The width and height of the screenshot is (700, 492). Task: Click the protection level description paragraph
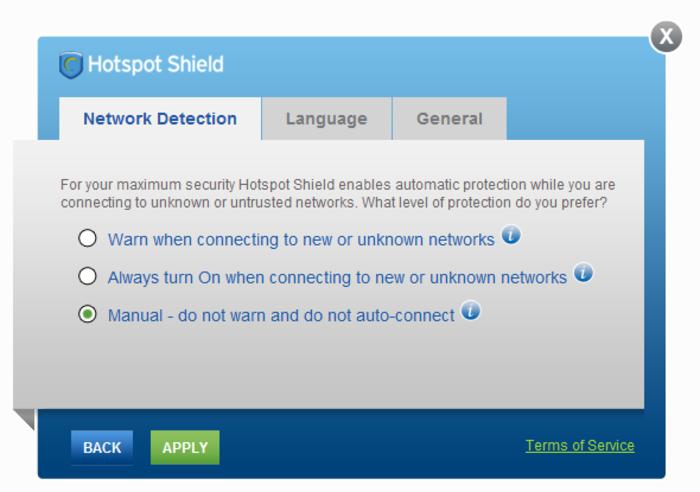(x=338, y=193)
